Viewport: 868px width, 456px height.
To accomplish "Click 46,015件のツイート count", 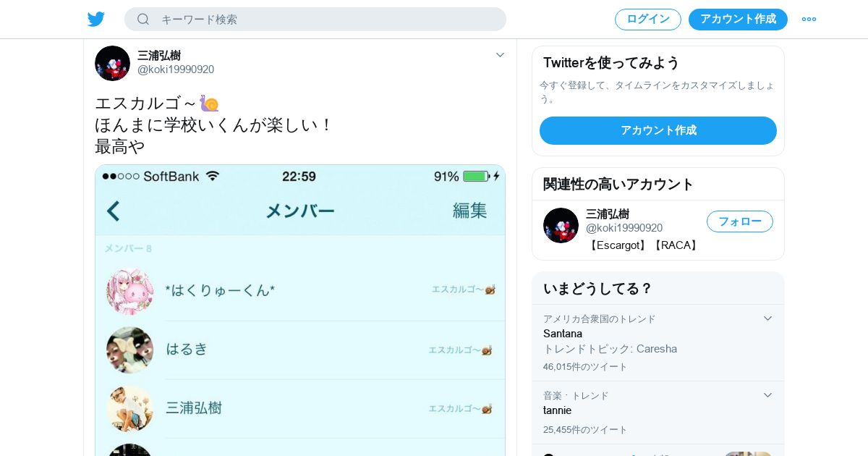I will (x=586, y=367).
